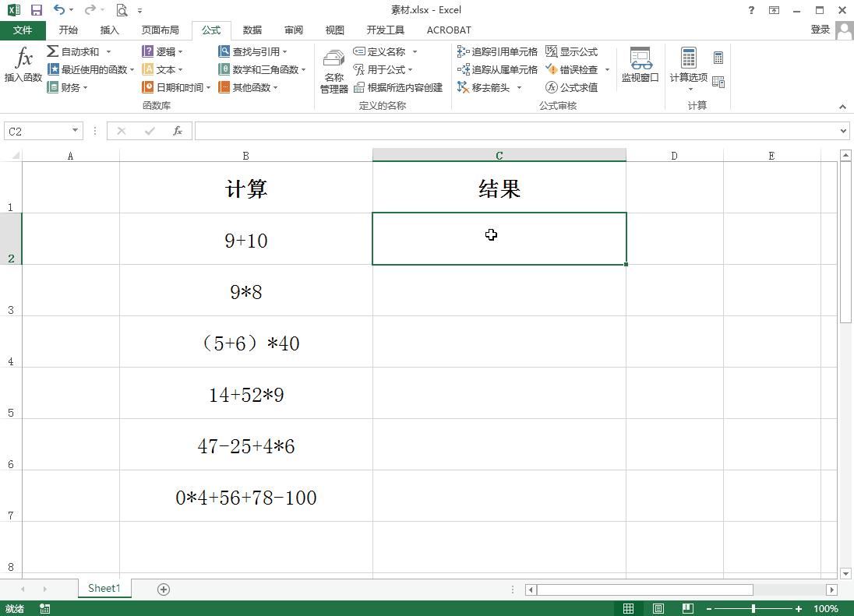The height and width of the screenshot is (616, 854).
Task: Switch to Page Layout view in status bar
Action: [658, 608]
